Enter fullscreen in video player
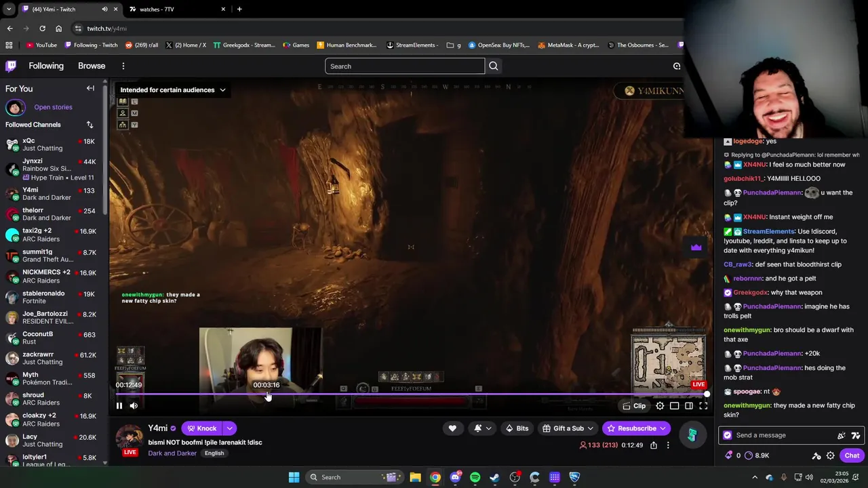The width and height of the screenshot is (868, 488). point(703,406)
